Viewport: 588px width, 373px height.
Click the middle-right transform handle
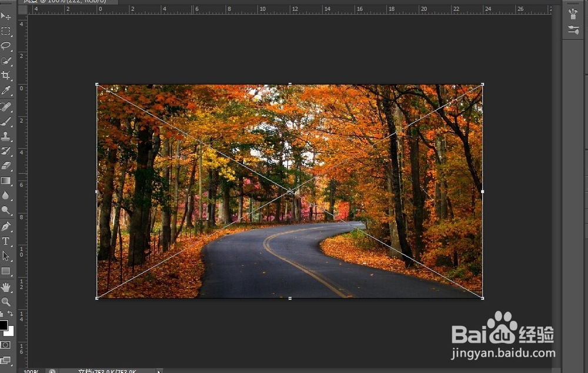click(x=482, y=191)
